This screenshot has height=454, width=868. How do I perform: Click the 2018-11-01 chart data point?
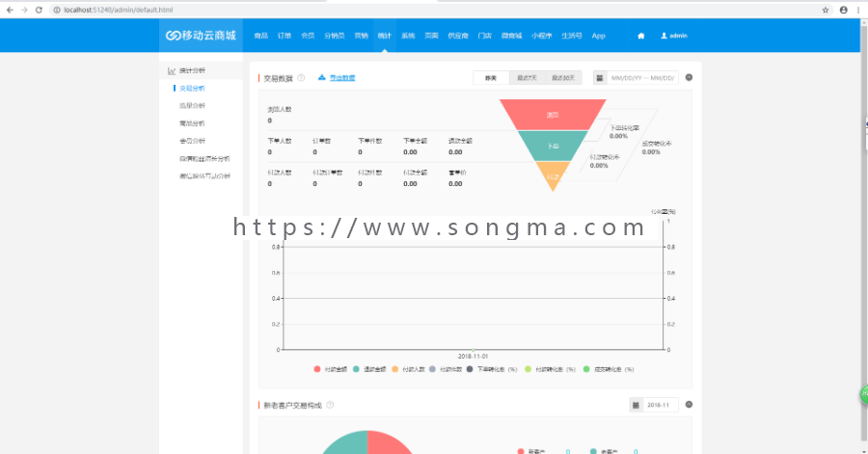pyautogui.click(x=474, y=350)
